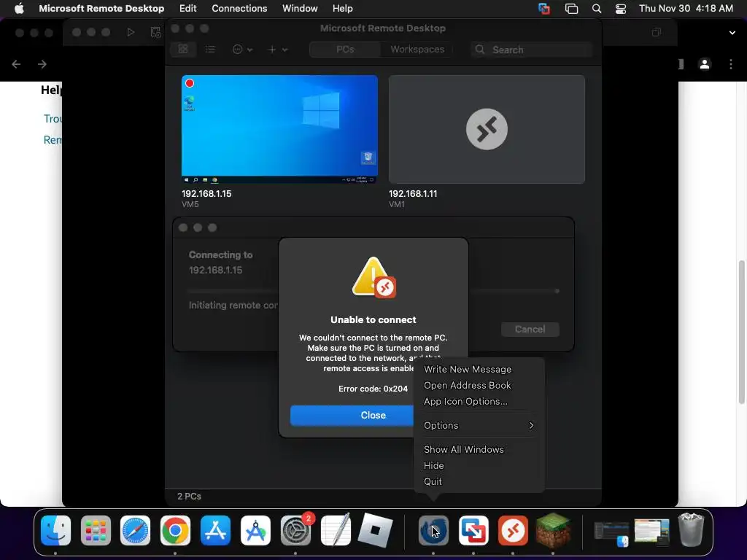Viewport: 747px width, 560px height.
Task: Click Close on the Unable to connect dialog
Action: 352,415
